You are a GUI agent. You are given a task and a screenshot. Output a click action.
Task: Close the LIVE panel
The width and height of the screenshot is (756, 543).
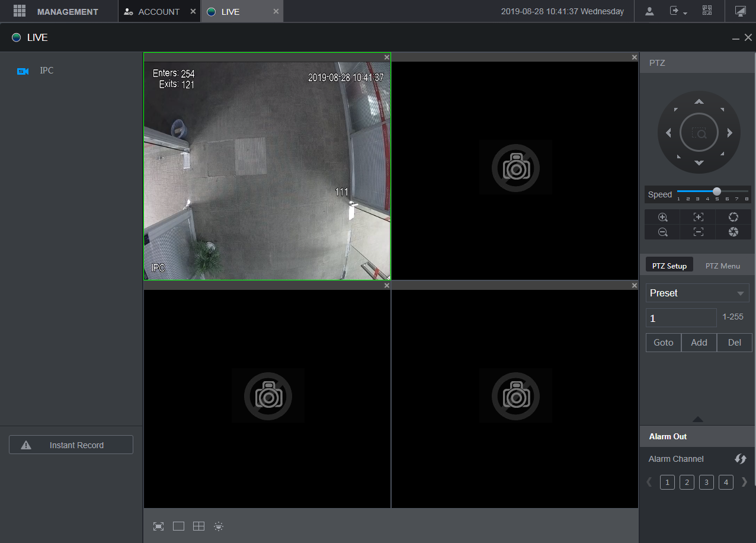(748, 38)
